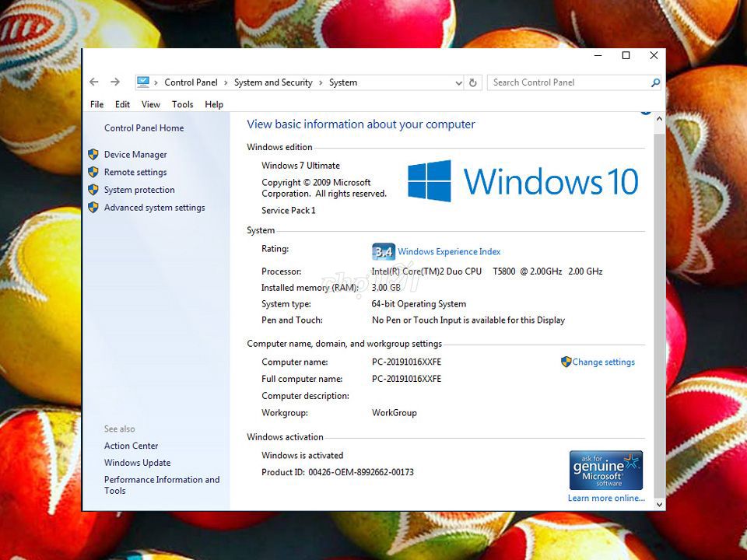Screen dimensions: 747x560
Task: Open Performance Information and Tools link
Action: pos(162,485)
